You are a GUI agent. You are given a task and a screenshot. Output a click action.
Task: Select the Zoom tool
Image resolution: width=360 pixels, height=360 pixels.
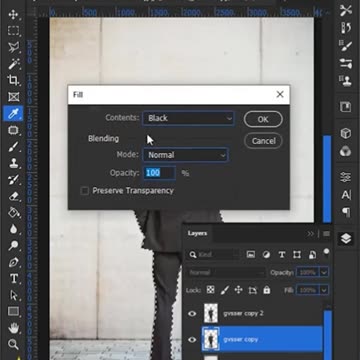(x=13, y=344)
